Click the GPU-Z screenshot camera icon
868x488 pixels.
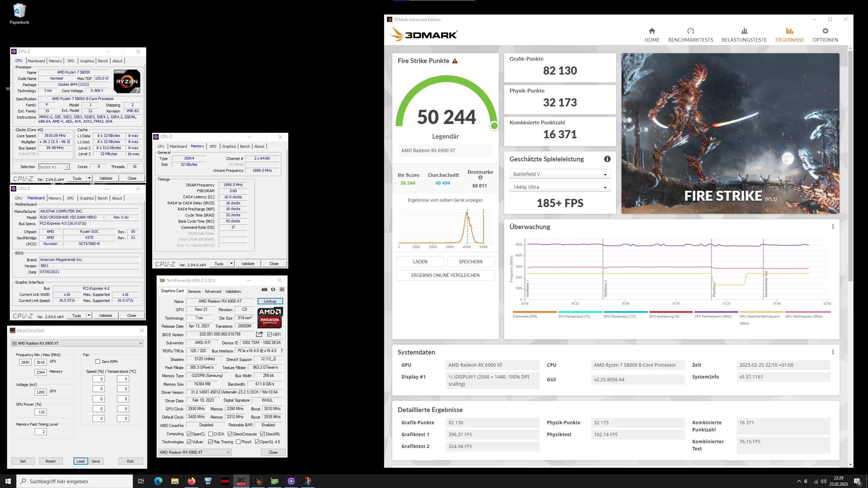(x=264, y=289)
